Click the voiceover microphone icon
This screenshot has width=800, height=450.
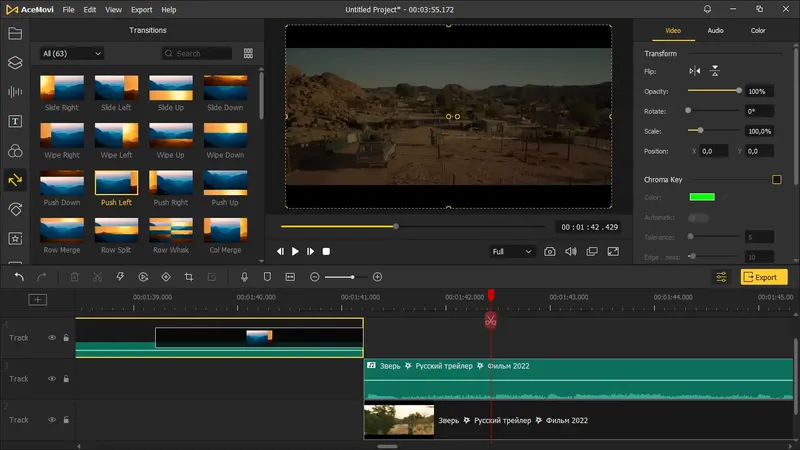coord(244,276)
